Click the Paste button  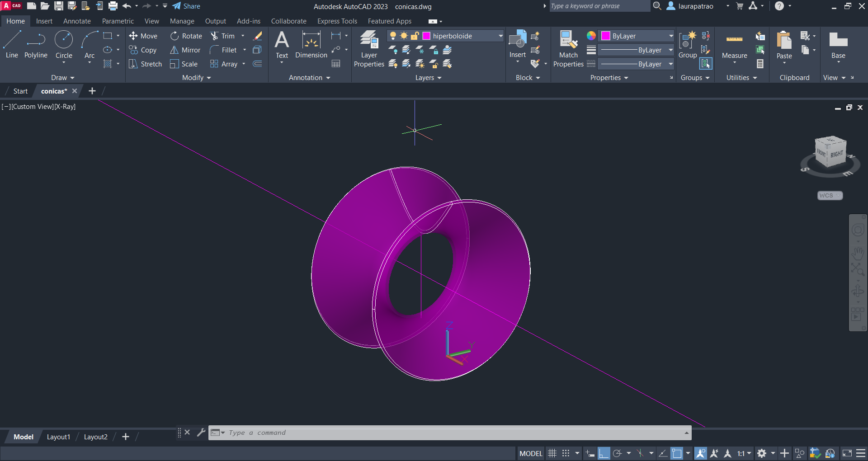pos(784,45)
